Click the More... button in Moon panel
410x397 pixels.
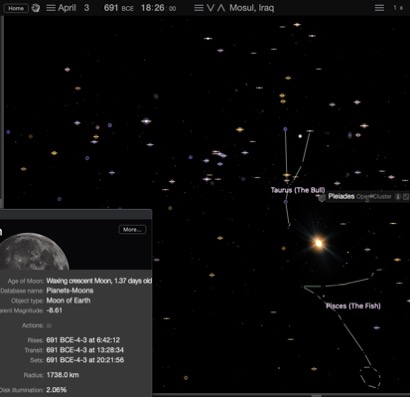132,230
